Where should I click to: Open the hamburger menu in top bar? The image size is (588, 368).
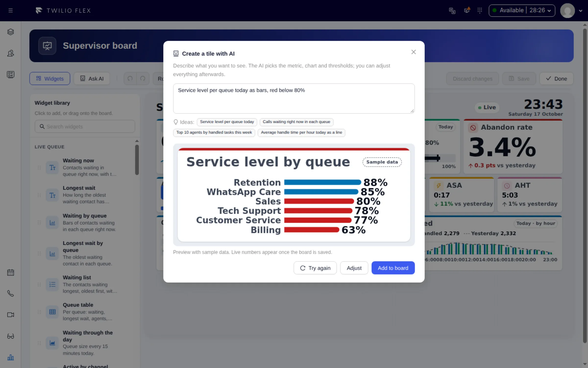(x=11, y=11)
